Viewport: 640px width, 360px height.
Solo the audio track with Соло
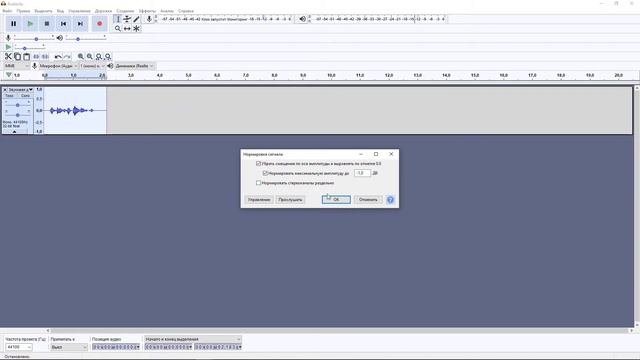click(x=25, y=96)
